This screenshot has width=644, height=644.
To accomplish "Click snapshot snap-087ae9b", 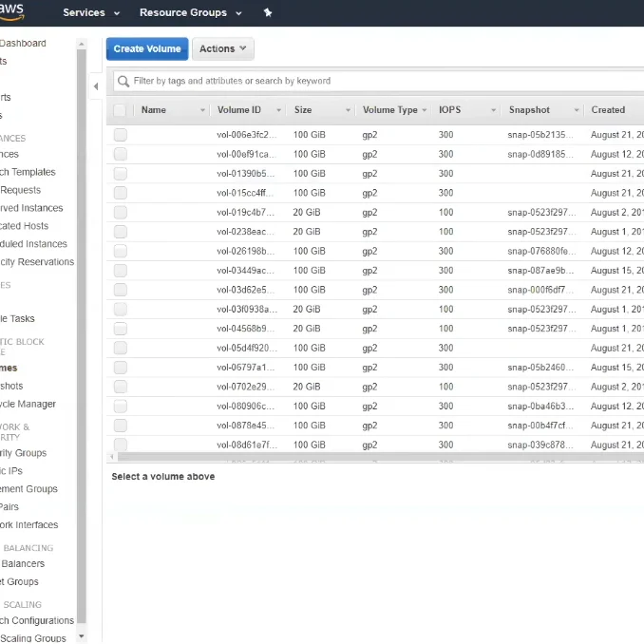I will click(540, 271).
